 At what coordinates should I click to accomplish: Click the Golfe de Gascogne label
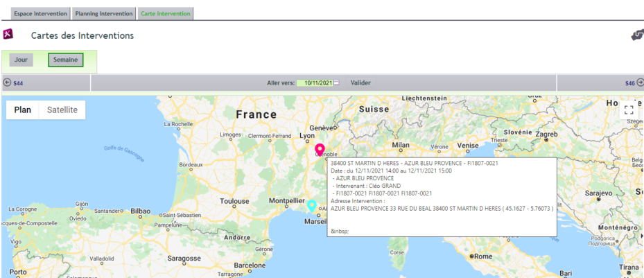(124, 153)
